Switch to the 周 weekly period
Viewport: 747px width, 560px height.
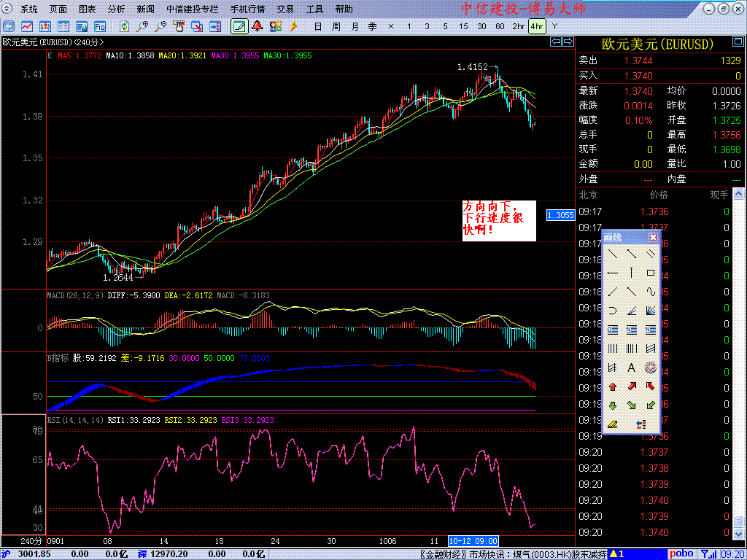tap(336, 26)
